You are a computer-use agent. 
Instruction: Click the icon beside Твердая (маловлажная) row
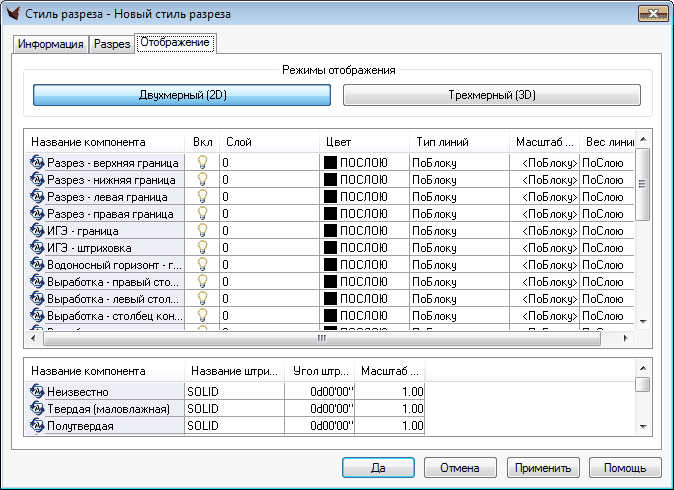click(x=38, y=409)
